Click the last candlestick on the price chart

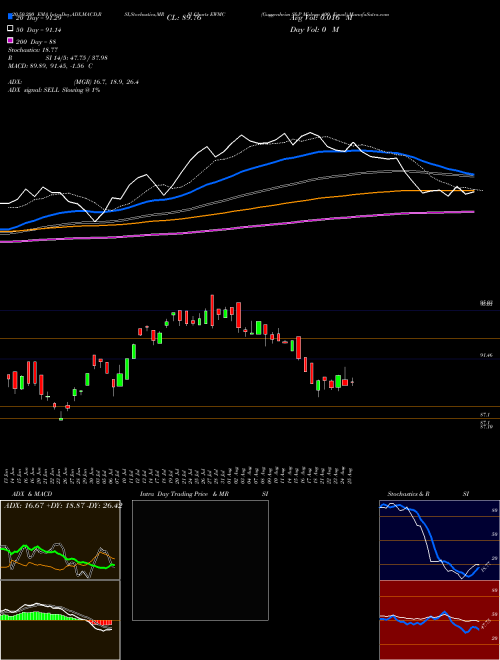352,382
